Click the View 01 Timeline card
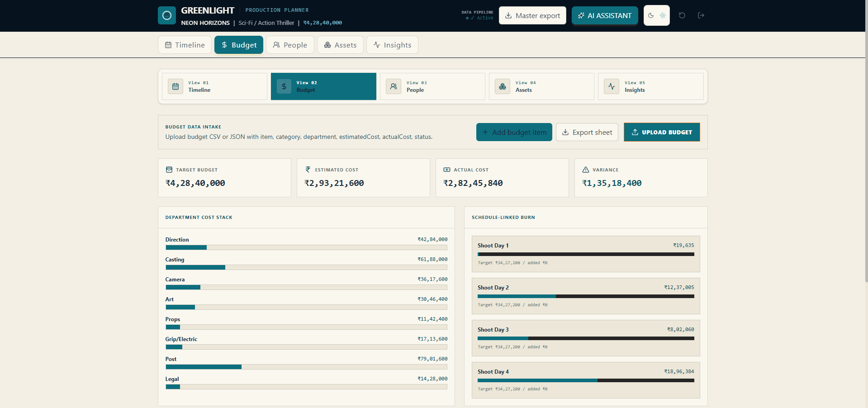 click(214, 86)
